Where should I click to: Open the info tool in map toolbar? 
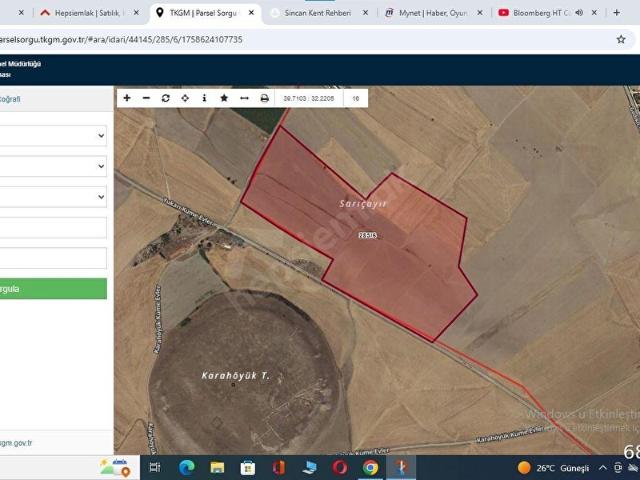click(x=204, y=98)
